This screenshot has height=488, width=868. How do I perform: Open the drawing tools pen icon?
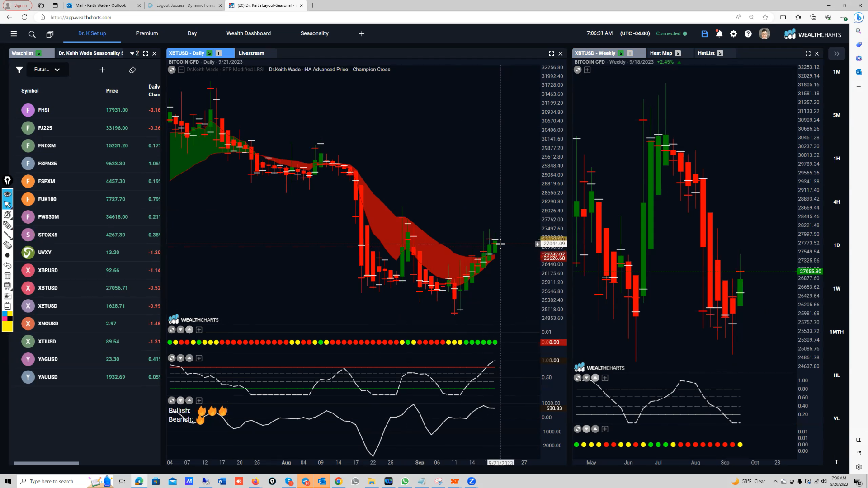7,181
